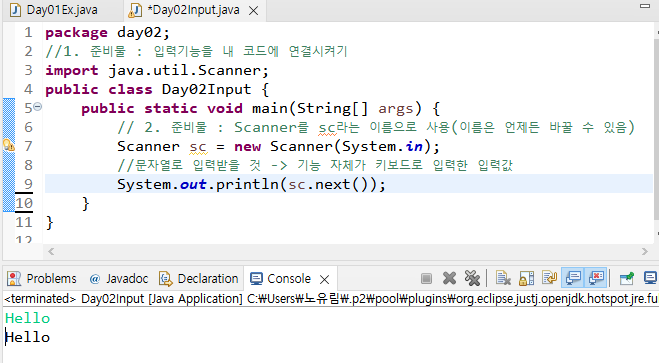The height and width of the screenshot is (363, 659).
Task: Open the Javadoc view tab
Action: coord(119,279)
